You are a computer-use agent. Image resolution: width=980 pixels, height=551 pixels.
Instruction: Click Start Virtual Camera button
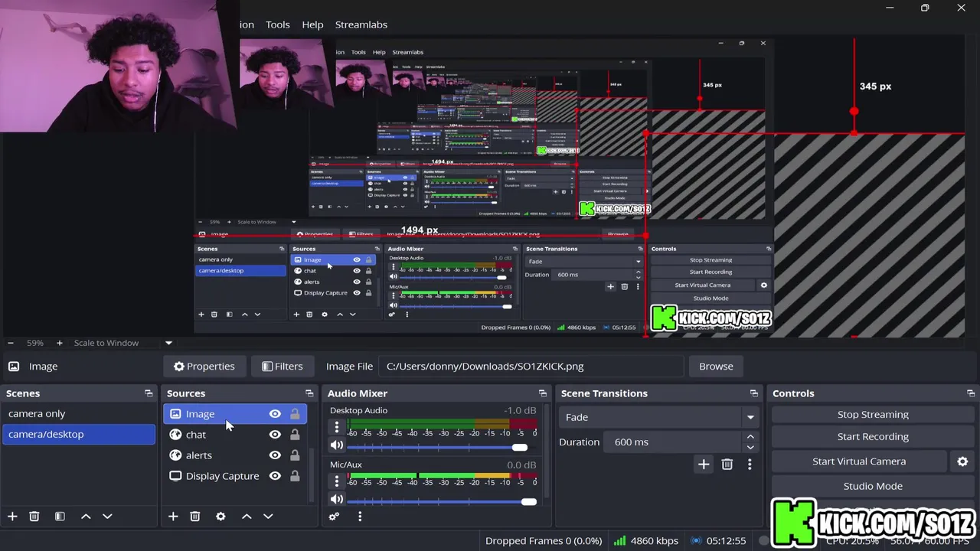coord(859,461)
